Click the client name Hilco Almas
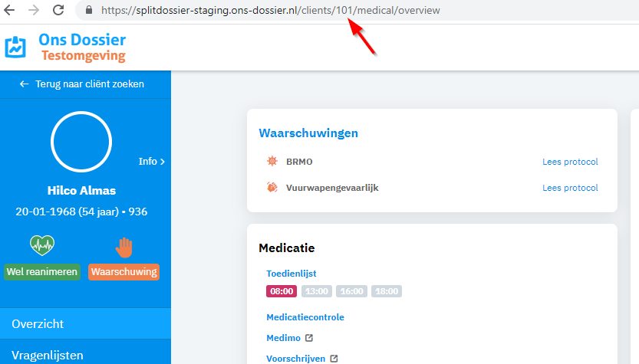This screenshot has width=639, height=364. [x=81, y=191]
